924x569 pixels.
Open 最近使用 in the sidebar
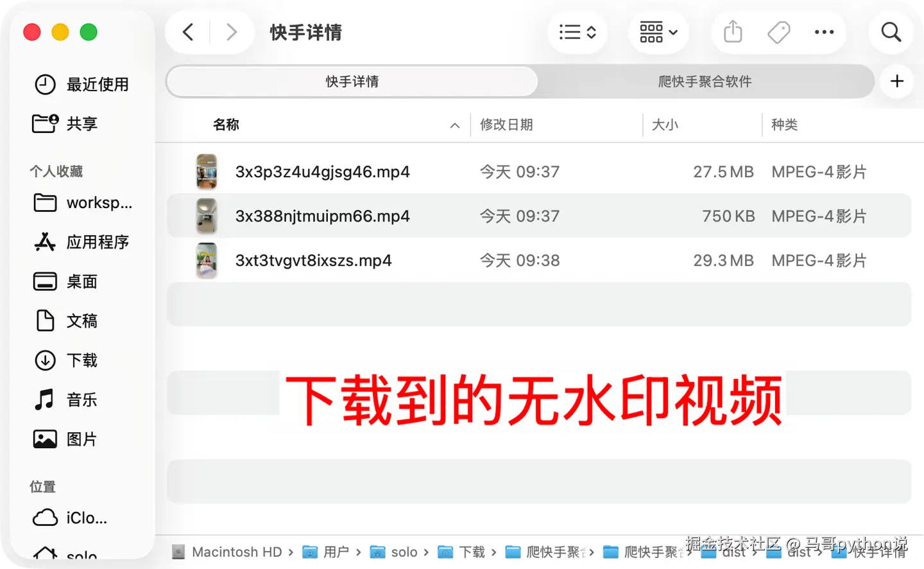(82, 84)
